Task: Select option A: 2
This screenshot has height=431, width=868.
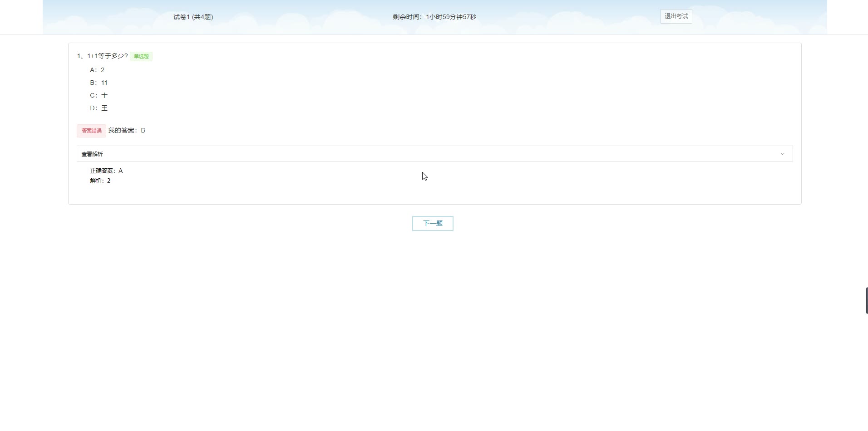Action: coord(97,70)
